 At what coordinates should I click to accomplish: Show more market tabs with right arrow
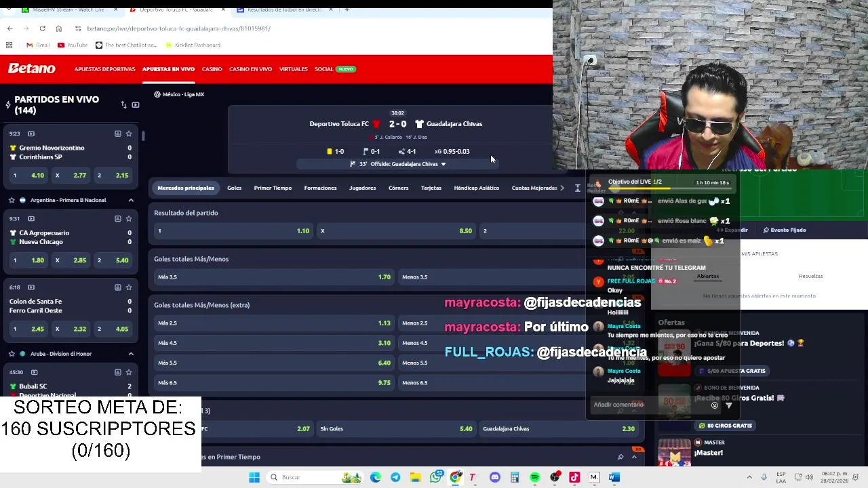coord(561,188)
